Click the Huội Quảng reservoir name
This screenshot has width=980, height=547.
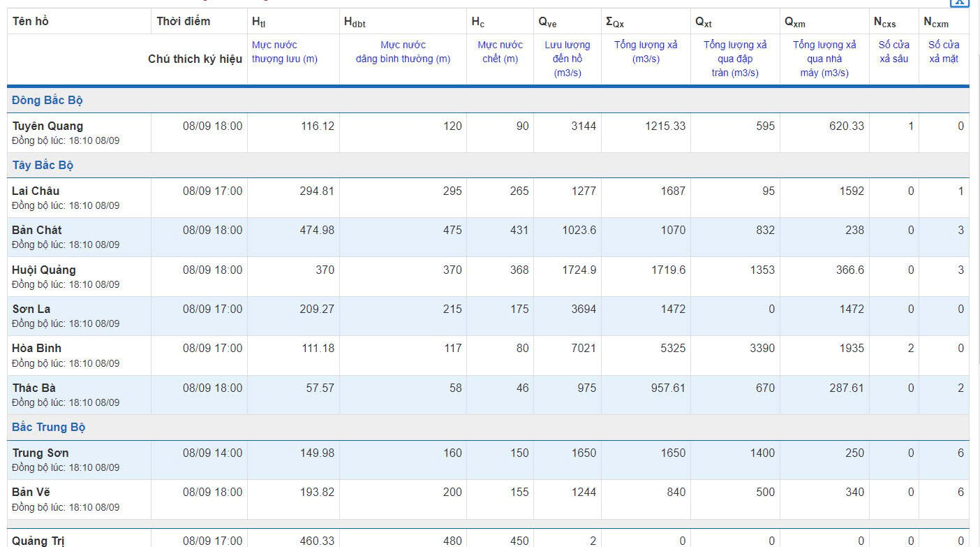44,270
